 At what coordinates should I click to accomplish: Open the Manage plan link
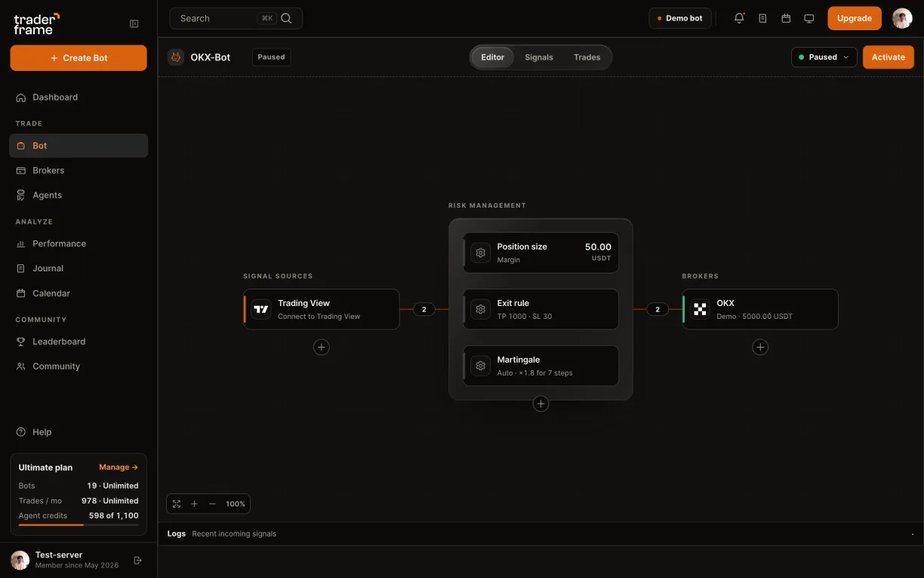tap(119, 468)
